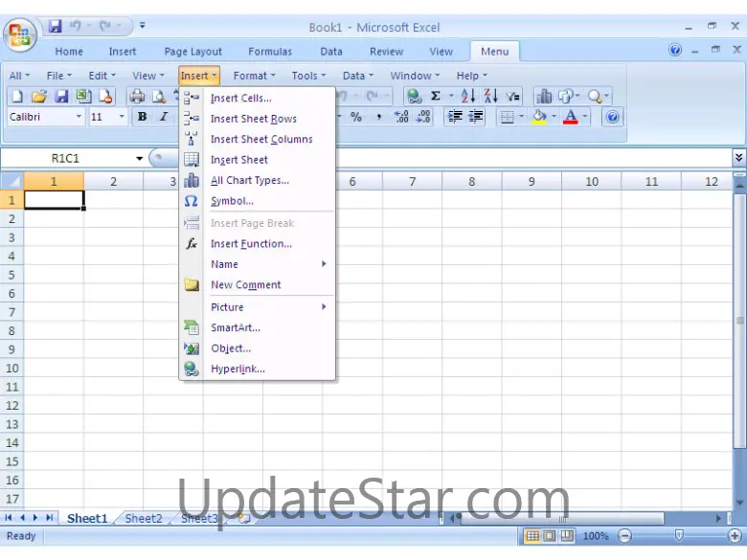Decrease decimal places icon
The image size is (747, 560).
coord(423,117)
